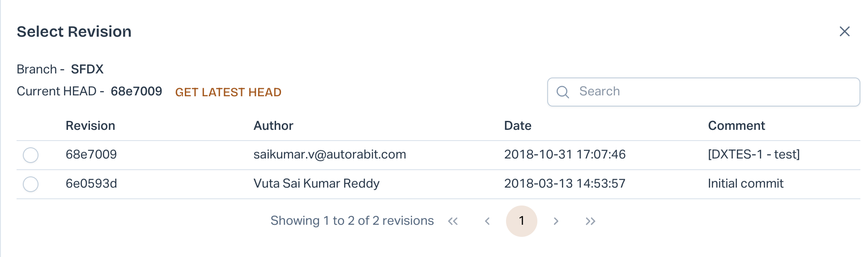Click the search magnifier icon
The image size is (868, 257).
coord(562,92)
